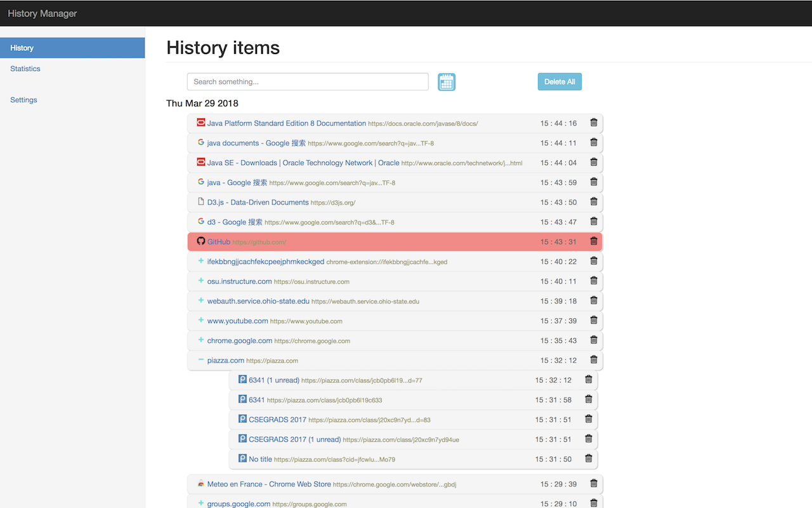Delete the D3.js Data-Driven Documents row

pos(594,202)
